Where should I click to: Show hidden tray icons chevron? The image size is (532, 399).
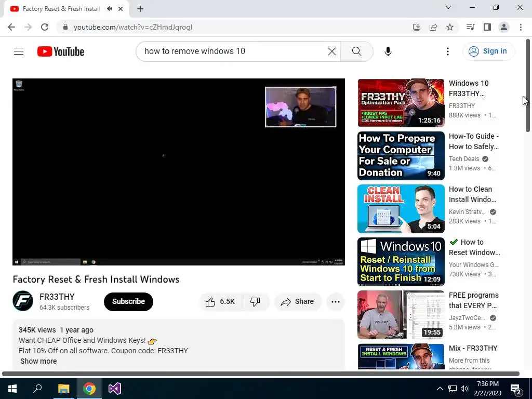440,389
